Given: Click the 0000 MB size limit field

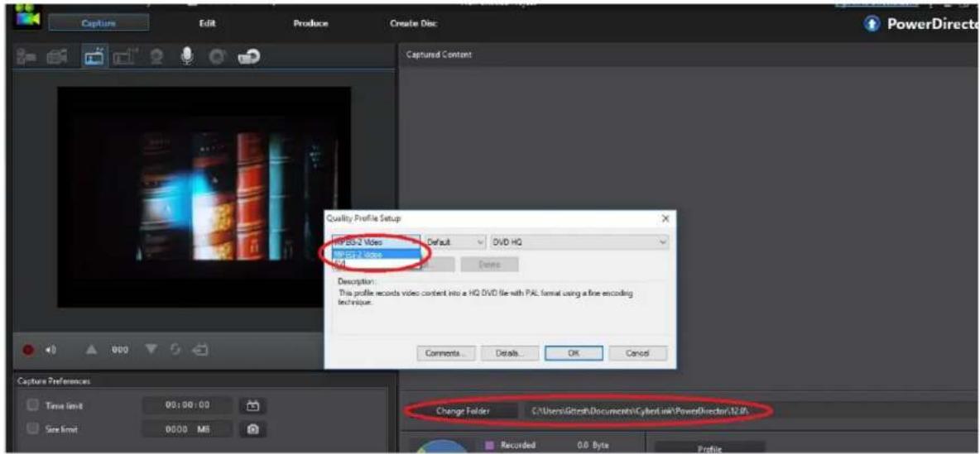Looking at the screenshot, I should pyautogui.click(x=188, y=430).
